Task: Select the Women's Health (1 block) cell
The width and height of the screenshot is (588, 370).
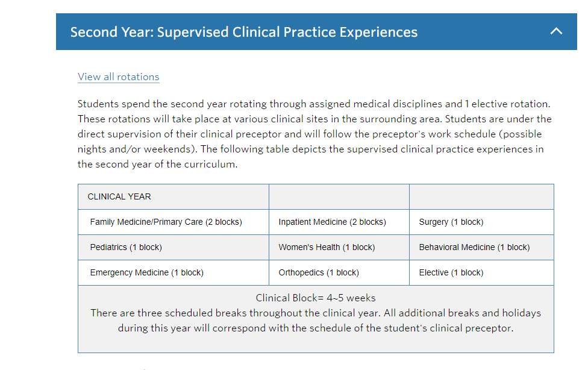Action: (327, 247)
